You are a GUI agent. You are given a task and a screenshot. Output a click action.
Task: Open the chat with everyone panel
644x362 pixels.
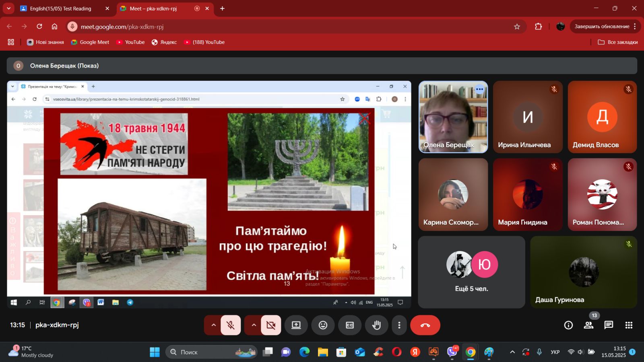(x=609, y=325)
